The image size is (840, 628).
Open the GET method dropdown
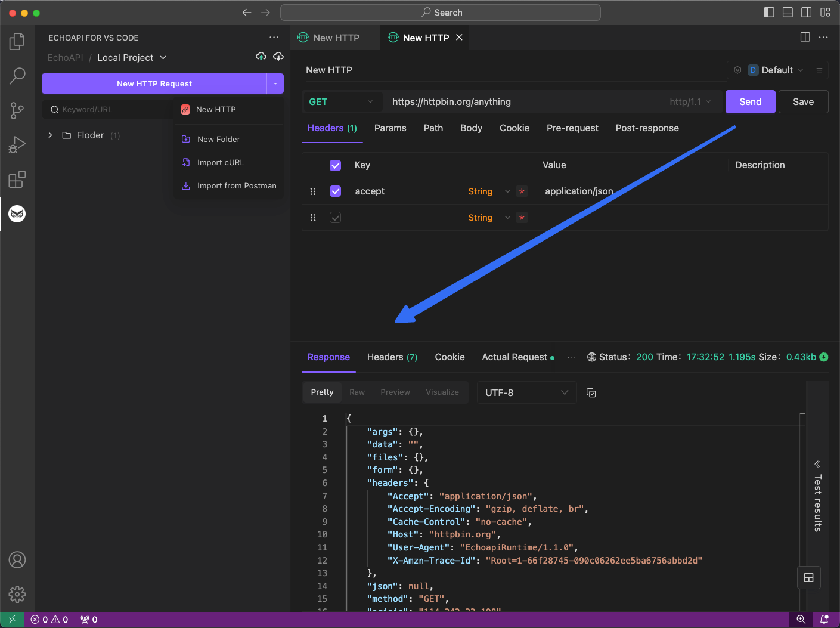point(341,101)
